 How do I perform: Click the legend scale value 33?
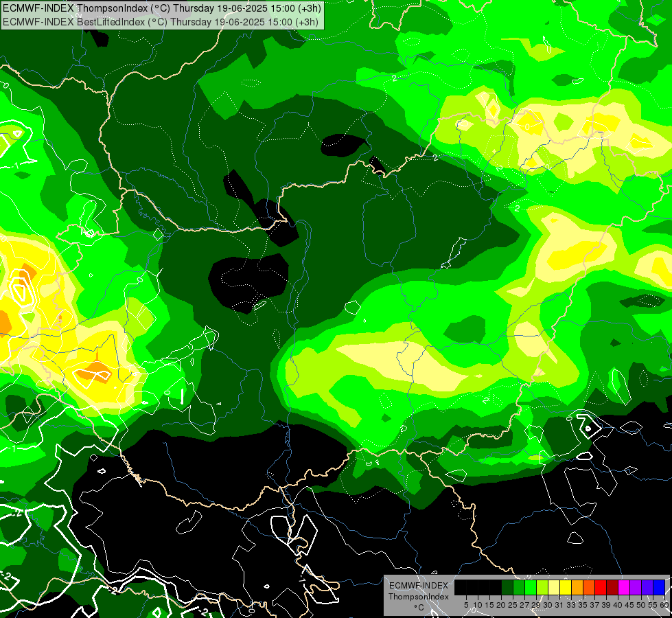point(571,605)
